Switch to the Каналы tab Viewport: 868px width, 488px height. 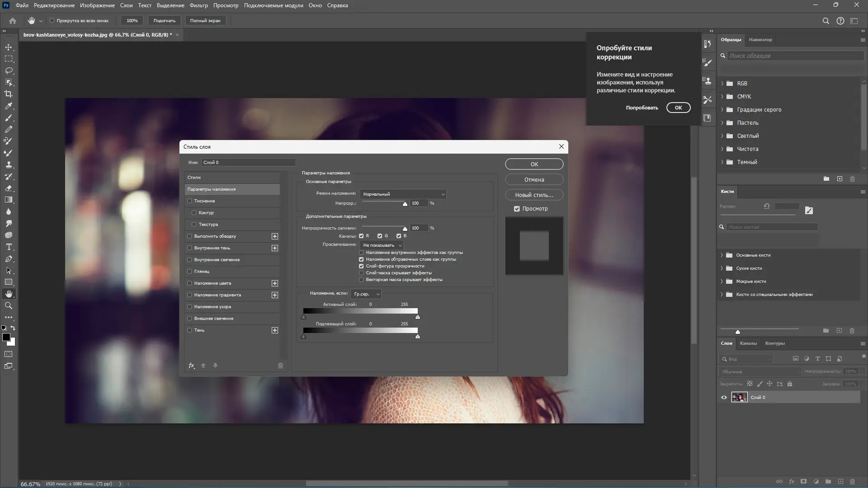[x=748, y=343]
